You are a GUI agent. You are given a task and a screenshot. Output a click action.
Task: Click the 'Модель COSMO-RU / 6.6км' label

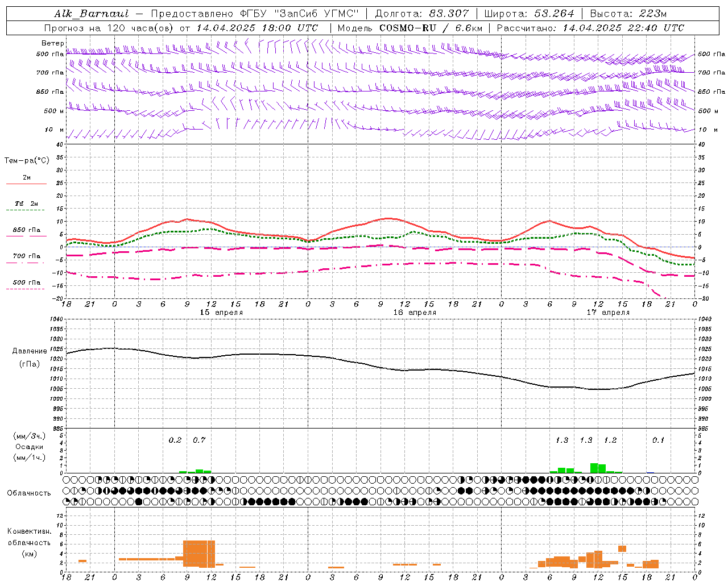pyautogui.click(x=409, y=28)
